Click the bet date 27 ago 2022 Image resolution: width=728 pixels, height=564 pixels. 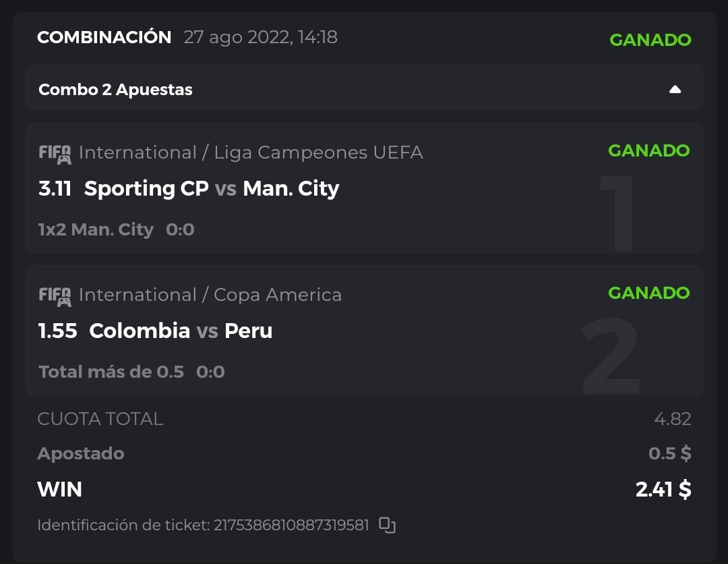(260, 37)
